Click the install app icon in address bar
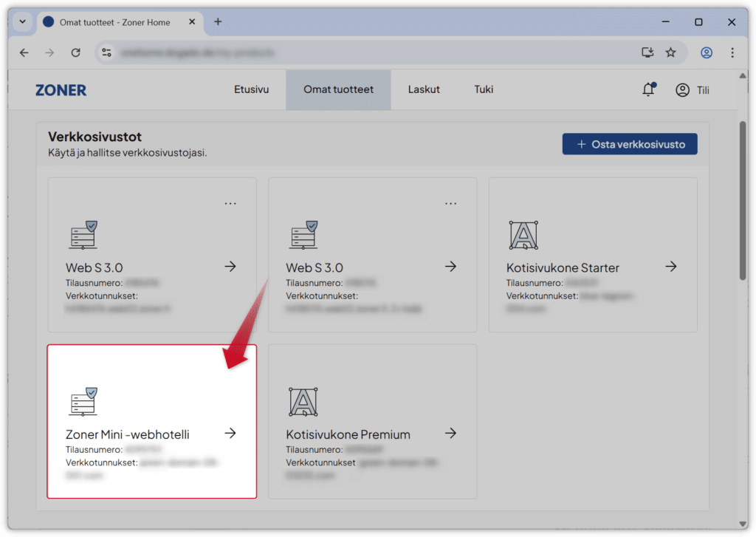Viewport: 756px width, 537px height. point(647,52)
